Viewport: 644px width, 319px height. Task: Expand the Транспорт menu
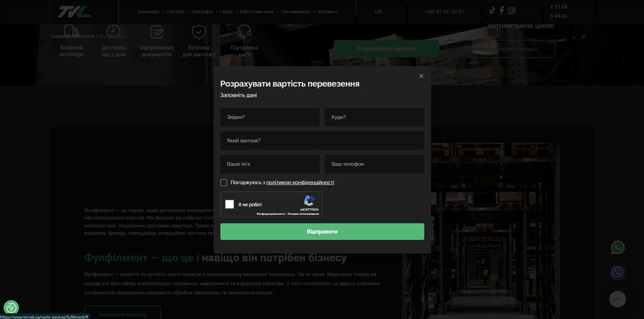click(149, 11)
